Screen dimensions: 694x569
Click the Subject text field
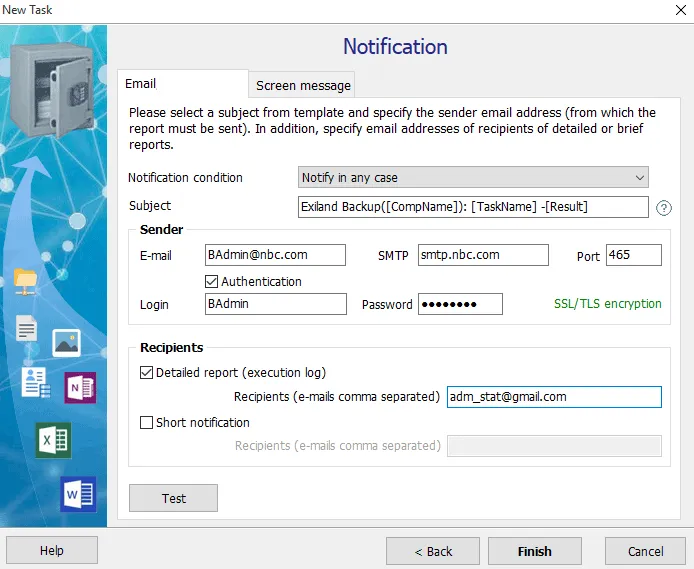(473, 207)
